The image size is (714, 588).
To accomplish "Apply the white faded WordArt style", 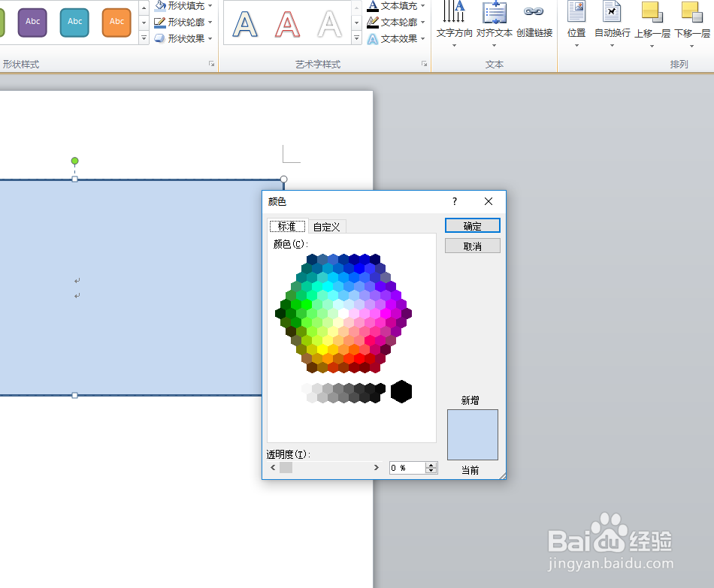I will point(330,24).
